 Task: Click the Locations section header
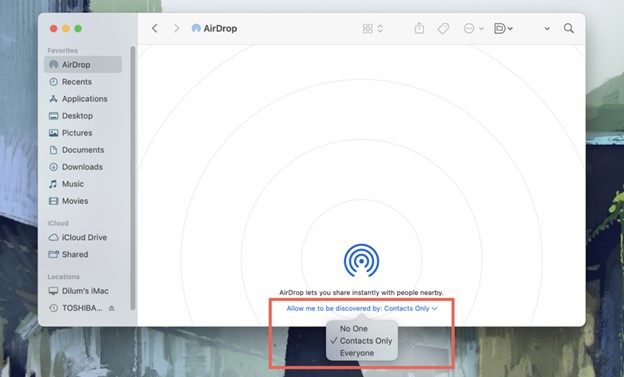64,277
